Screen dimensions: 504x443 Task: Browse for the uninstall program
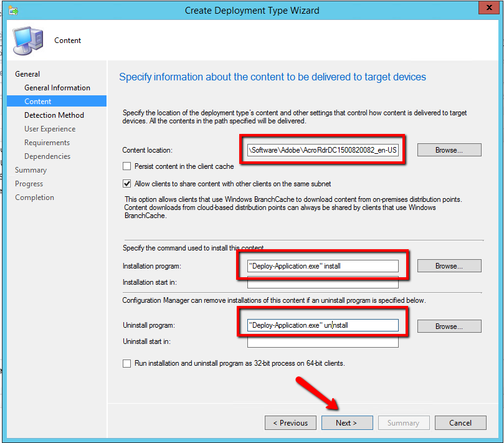click(x=449, y=326)
